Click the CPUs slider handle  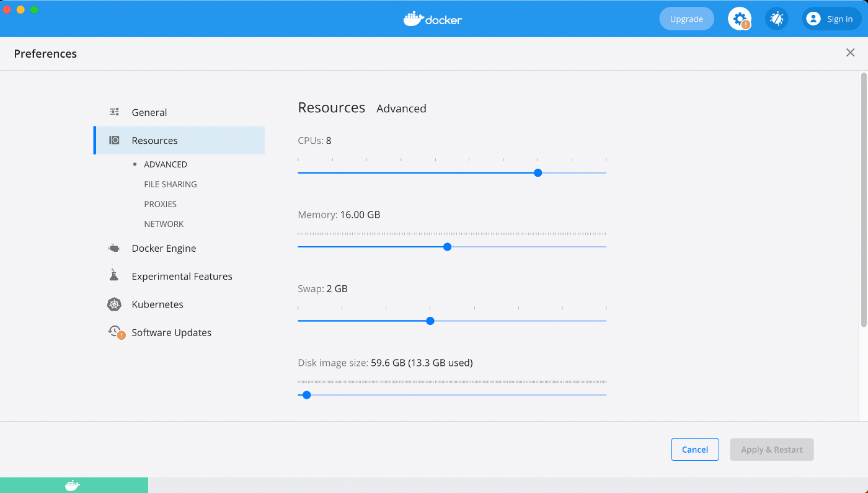tap(538, 172)
